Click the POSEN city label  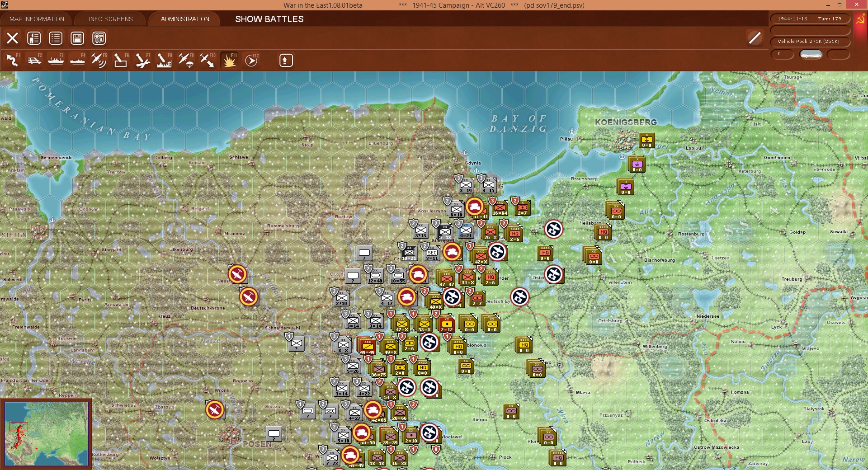point(257,444)
